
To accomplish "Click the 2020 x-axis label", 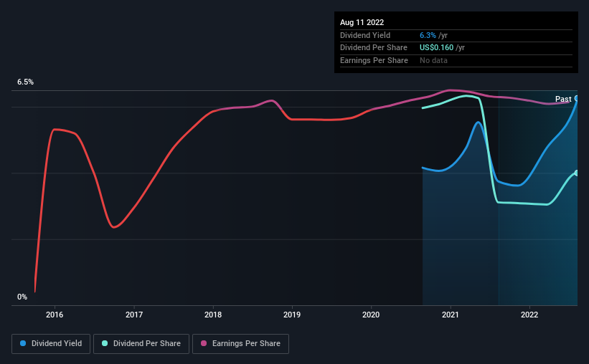I will point(371,315).
